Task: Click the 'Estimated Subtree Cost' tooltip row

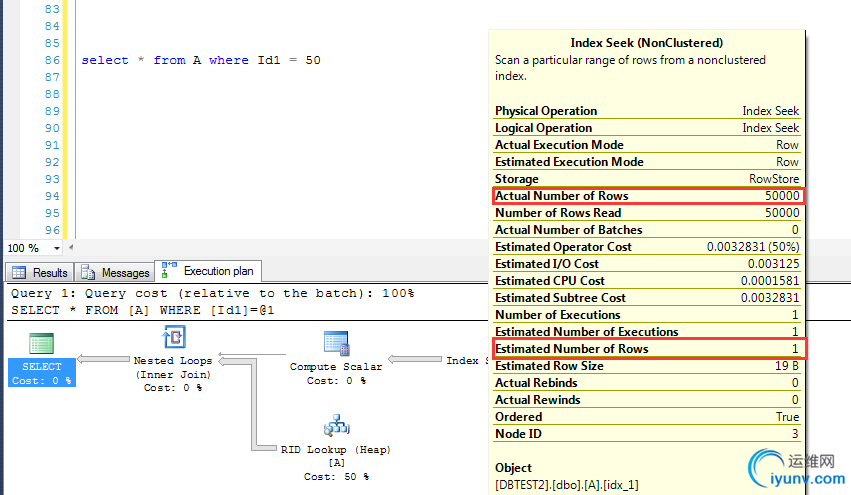Action: tap(647, 298)
